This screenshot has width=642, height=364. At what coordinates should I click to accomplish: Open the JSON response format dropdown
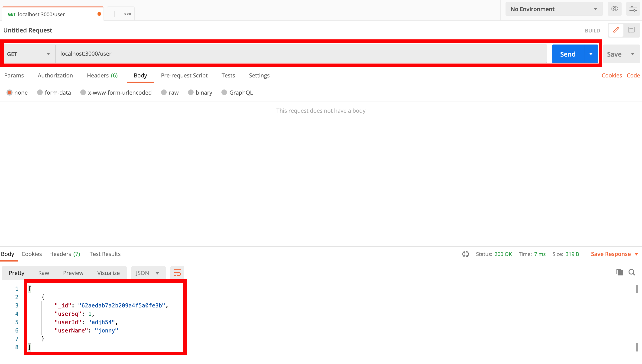point(148,273)
